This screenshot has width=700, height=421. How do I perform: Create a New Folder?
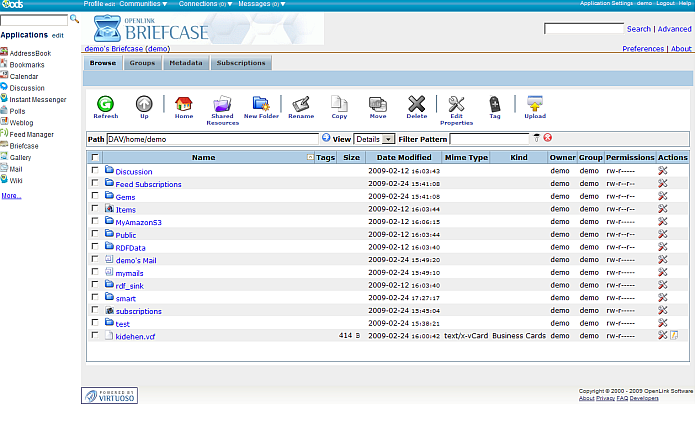coord(261,103)
